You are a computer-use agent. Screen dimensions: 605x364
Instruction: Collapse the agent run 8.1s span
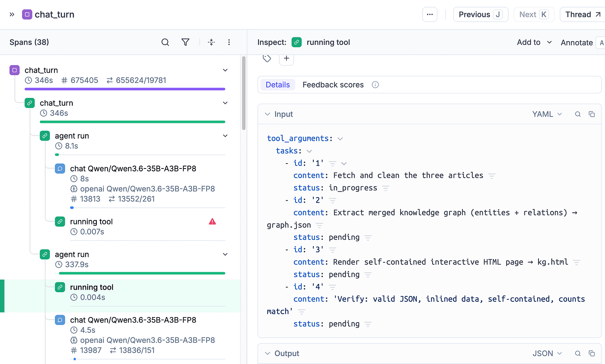(x=225, y=136)
